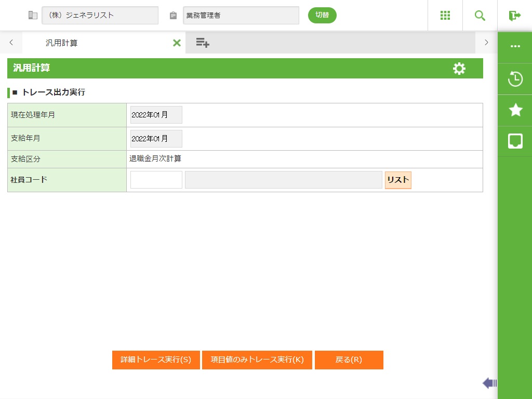The height and width of the screenshot is (399, 532).
Task: Click the employee name display field
Action: click(284, 180)
